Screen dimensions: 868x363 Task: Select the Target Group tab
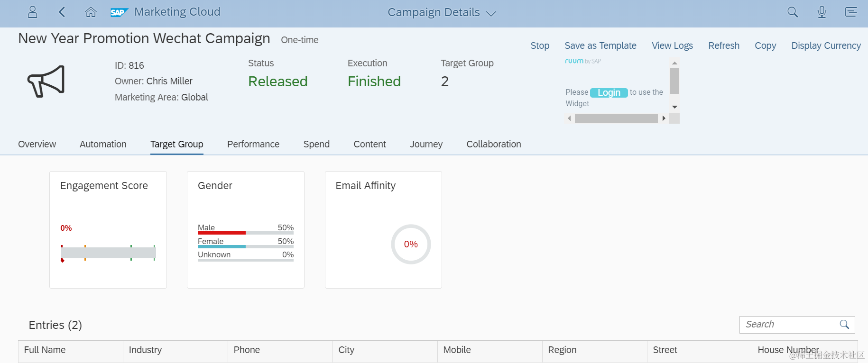177,144
